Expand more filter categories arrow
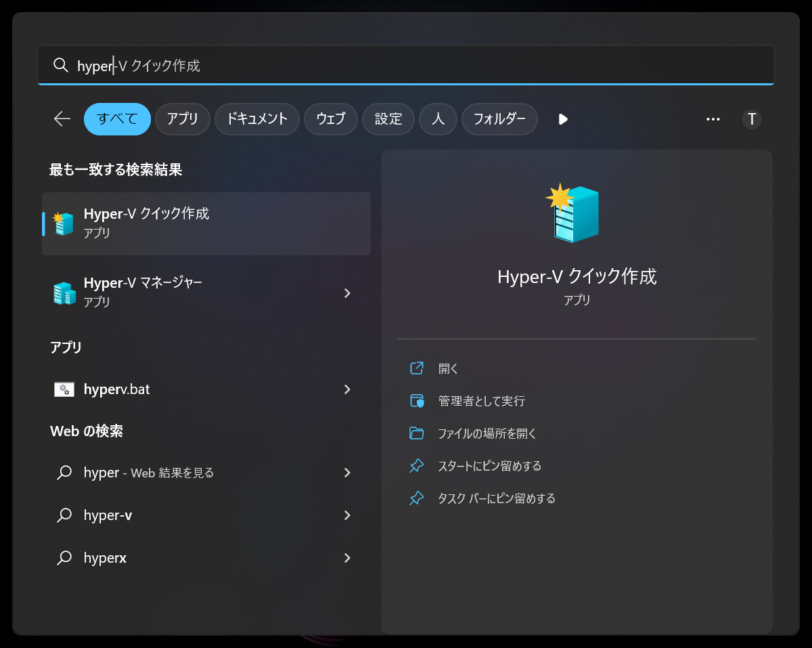812x648 pixels. 562,119
